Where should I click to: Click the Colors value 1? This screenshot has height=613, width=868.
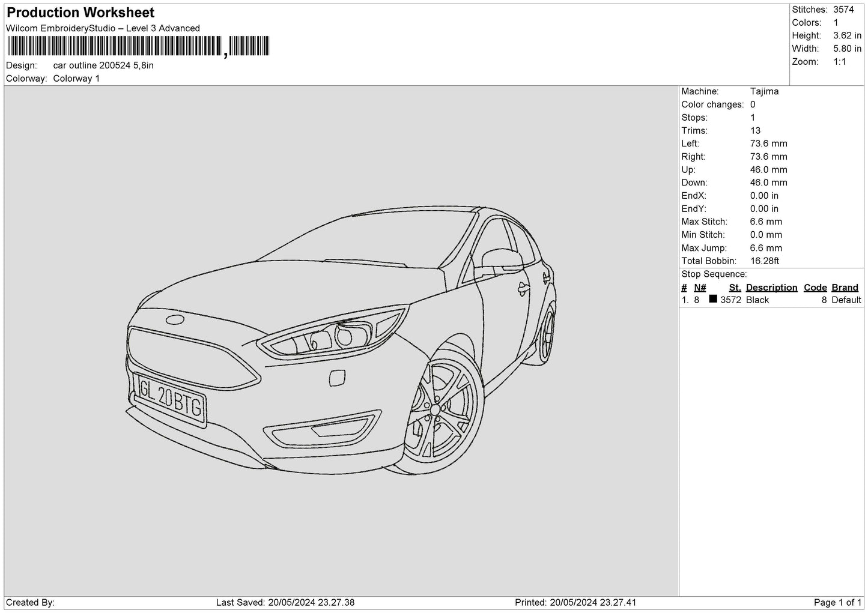836,23
